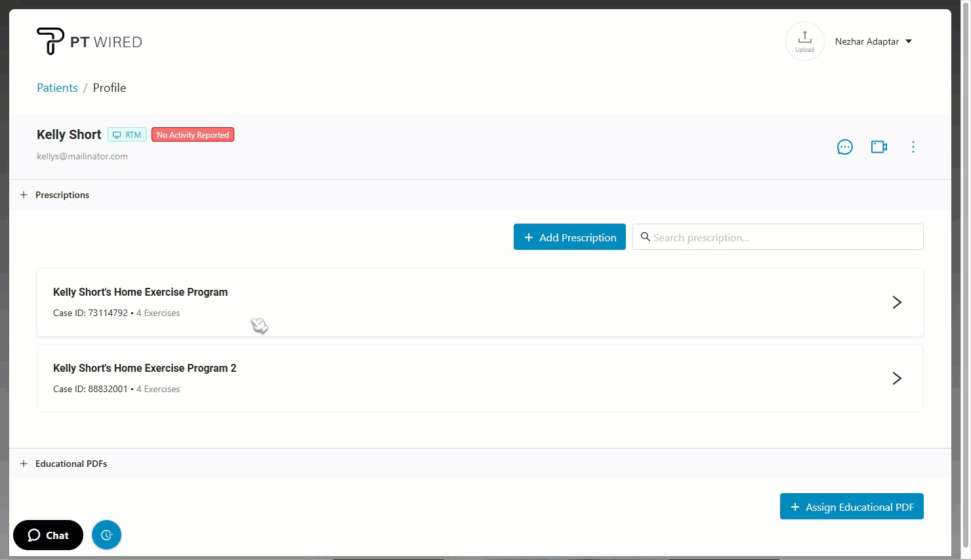Open the Chat widget
The width and height of the screenshot is (971, 560).
pos(47,535)
